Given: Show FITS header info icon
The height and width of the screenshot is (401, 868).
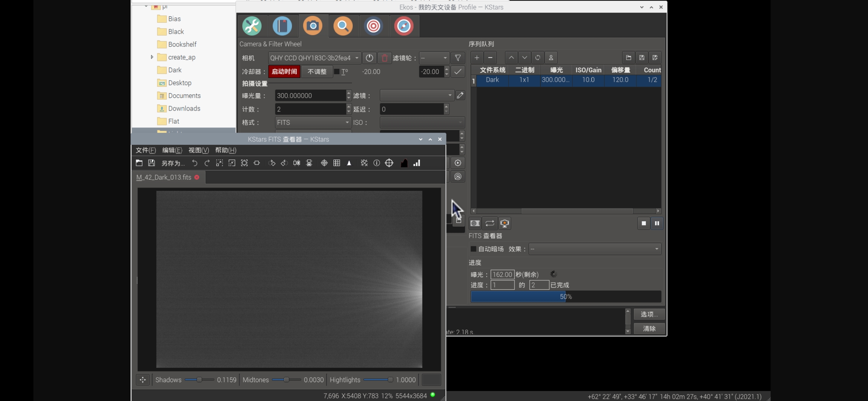Looking at the screenshot, I should tap(377, 163).
